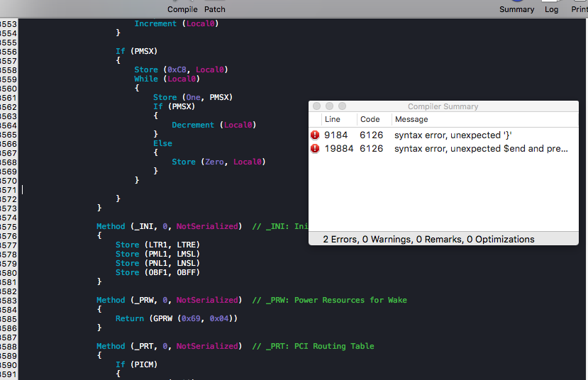The image size is (588, 380).
Task: Show the Summary panel from toolbar
Action: (516, 7)
